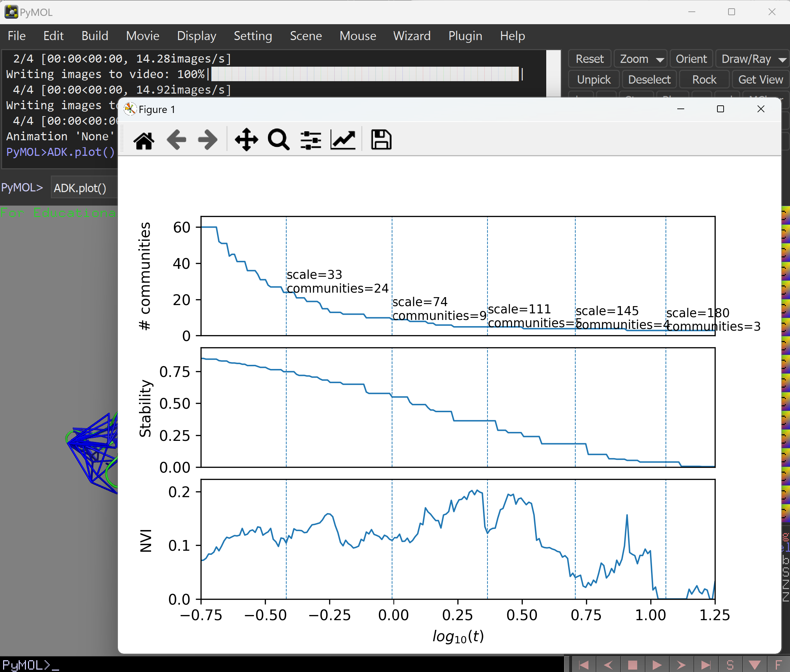The width and height of the screenshot is (790, 672).
Task: Click the Get View button
Action: pos(760,79)
